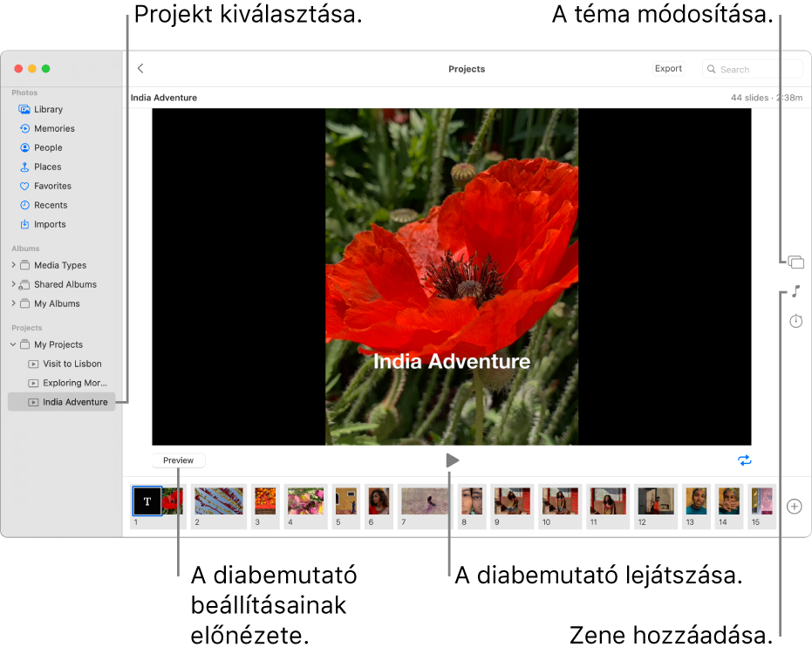
Task: Click the magnifying glass search icon
Action: tap(712, 69)
